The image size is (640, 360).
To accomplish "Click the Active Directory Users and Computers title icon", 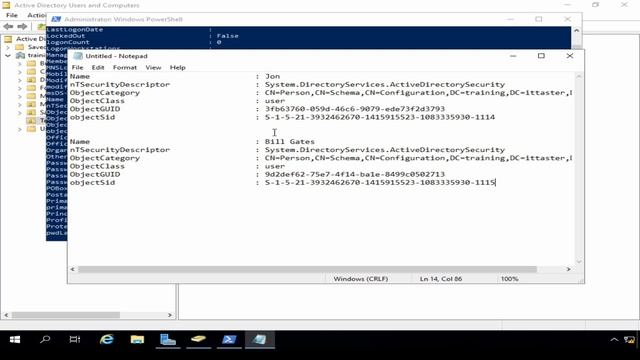I will tap(6, 5).
